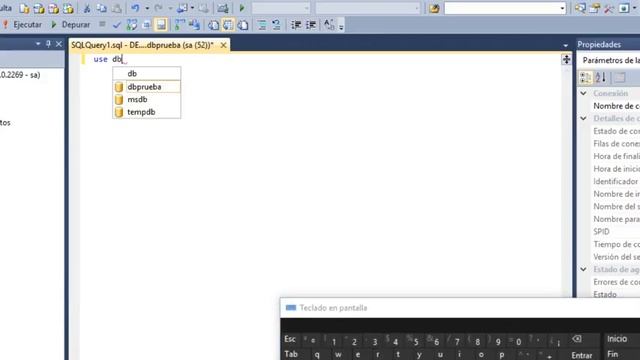Close the Object Explorer pane

click(x=58, y=44)
